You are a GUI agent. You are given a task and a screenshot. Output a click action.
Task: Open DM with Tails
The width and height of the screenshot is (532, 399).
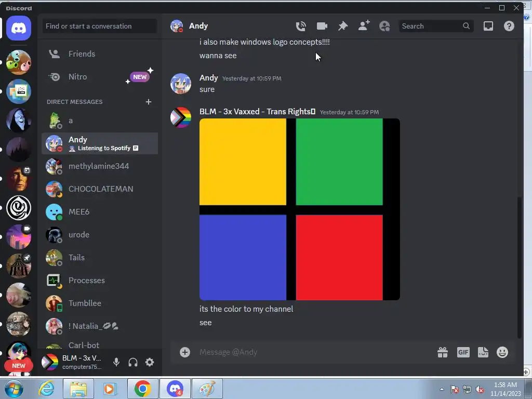[100, 258]
